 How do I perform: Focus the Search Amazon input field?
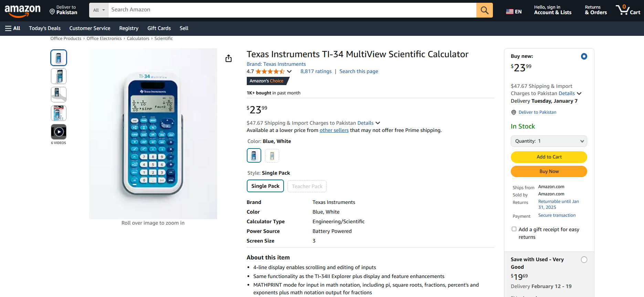tap(292, 10)
